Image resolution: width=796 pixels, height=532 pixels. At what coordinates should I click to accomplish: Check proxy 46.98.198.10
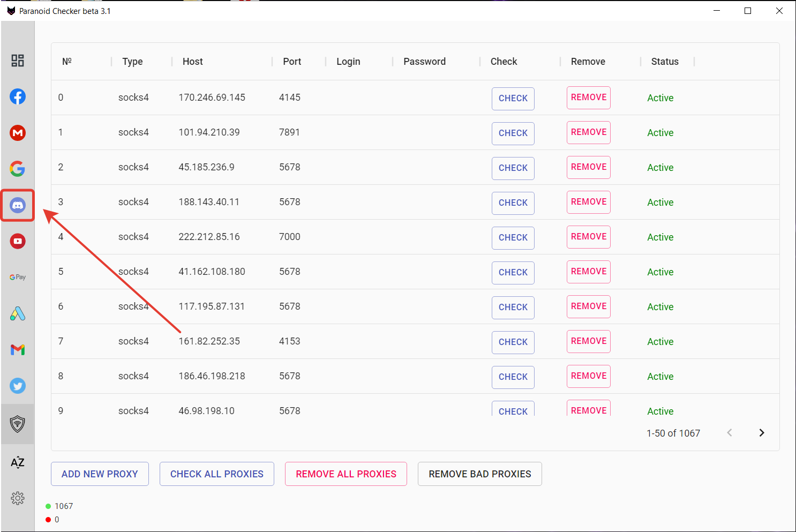tap(513, 409)
